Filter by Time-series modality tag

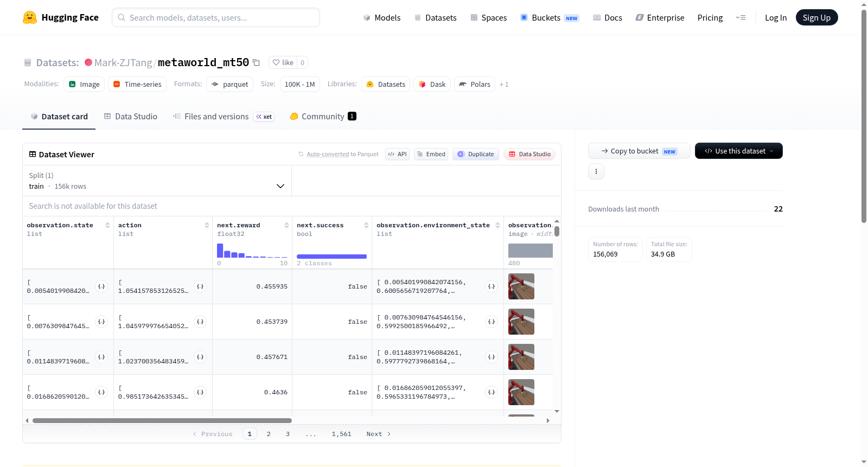pyautogui.click(x=137, y=84)
